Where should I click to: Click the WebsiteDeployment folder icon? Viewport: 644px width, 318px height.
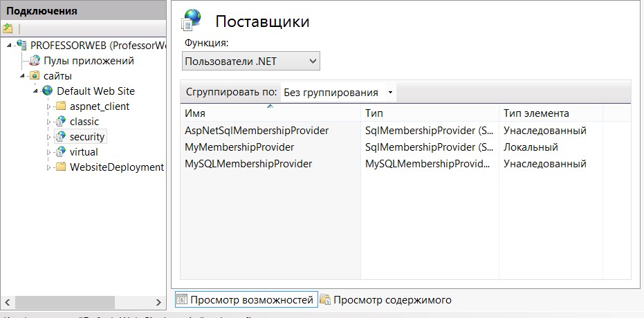61,167
